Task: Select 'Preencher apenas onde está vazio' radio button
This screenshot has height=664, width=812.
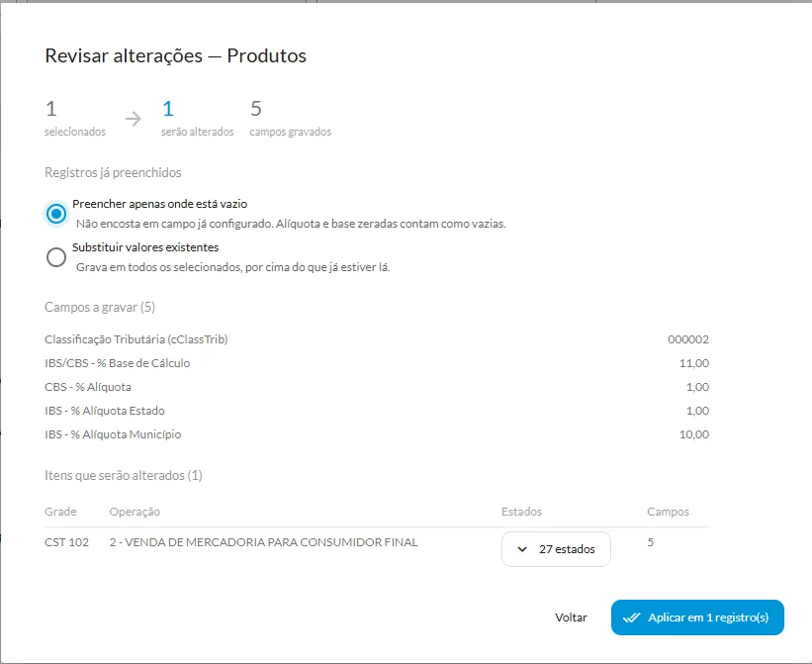Action: (x=56, y=214)
